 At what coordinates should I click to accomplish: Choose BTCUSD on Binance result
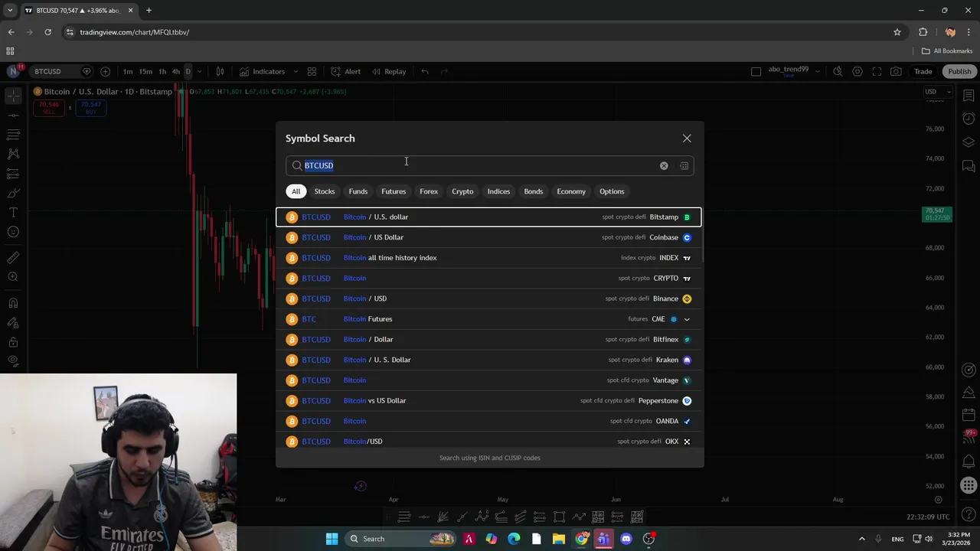click(x=488, y=298)
